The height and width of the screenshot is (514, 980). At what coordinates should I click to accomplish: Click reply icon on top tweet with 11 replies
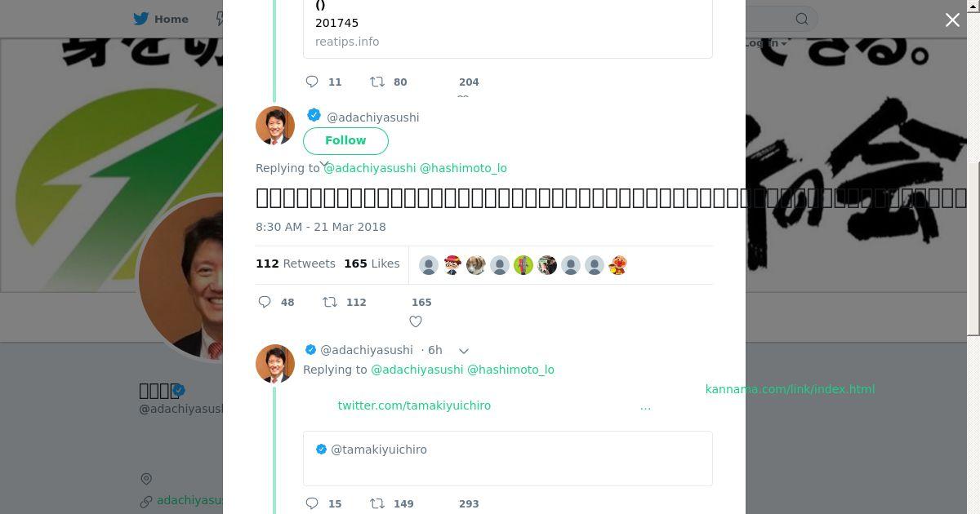(x=312, y=82)
